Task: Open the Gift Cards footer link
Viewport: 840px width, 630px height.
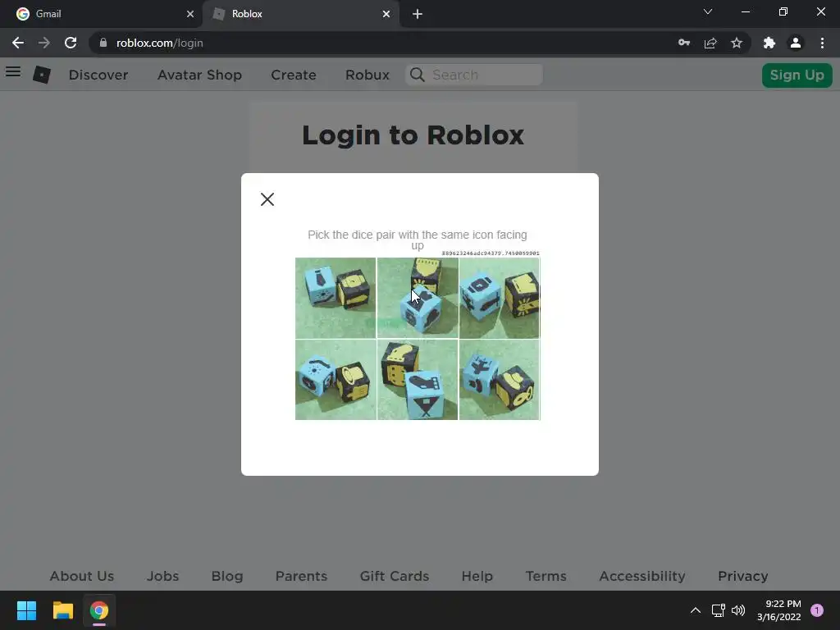Action: click(x=395, y=576)
